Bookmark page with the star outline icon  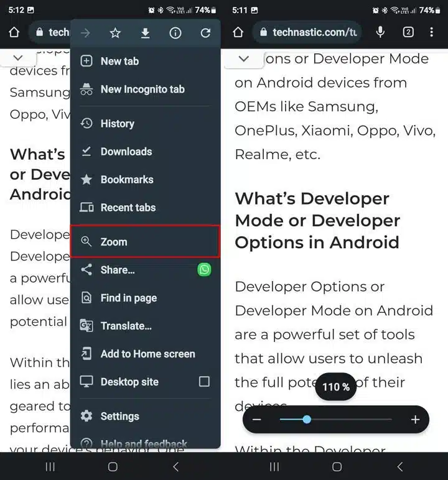115,33
